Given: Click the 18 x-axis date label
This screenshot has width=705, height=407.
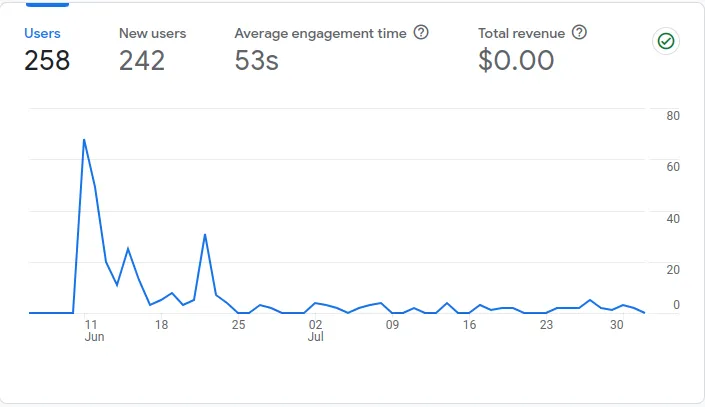Looking at the screenshot, I should click(x=162, y=325).
